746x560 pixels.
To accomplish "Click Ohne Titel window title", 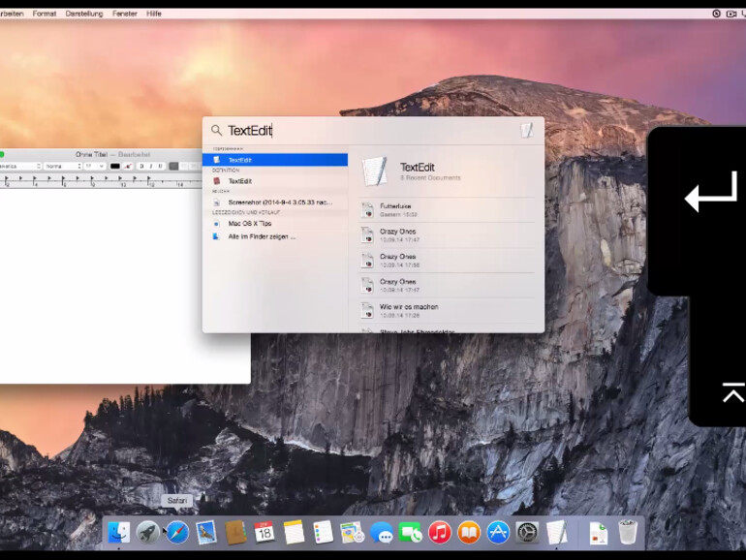I will click(x=91, y=155).
